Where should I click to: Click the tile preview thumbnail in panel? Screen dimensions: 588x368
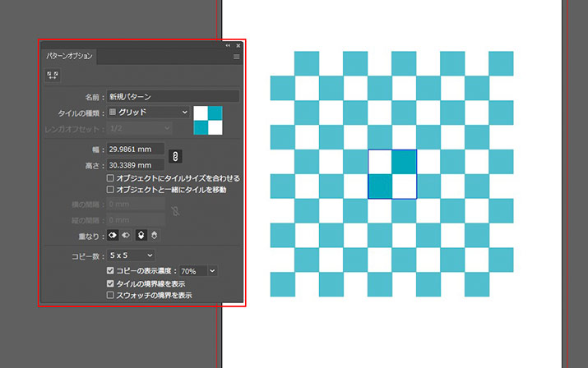click(x=208, y=120)
